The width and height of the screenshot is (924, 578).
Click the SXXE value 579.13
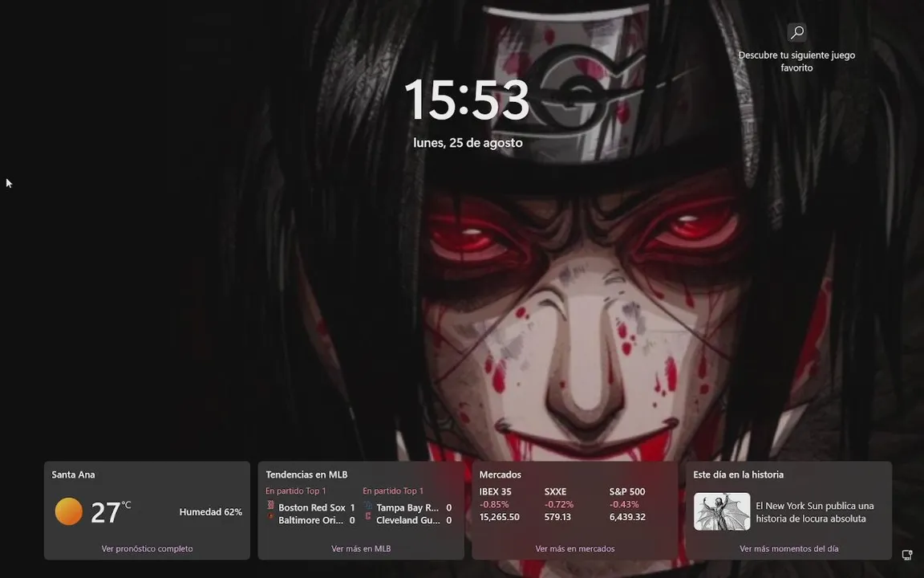tap(557, 517)
